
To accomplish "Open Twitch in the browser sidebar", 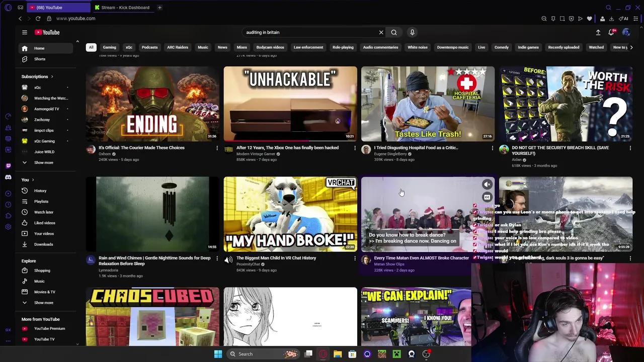I will 8,165.
